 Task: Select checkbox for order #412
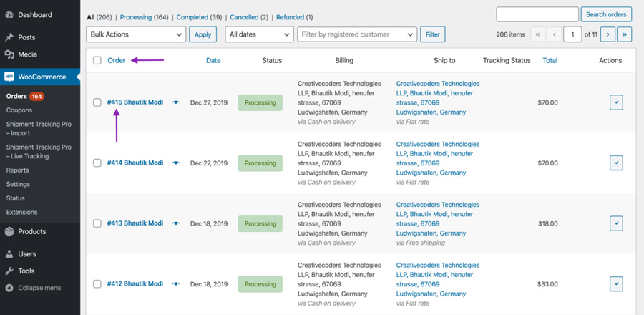tap(97, 283)
